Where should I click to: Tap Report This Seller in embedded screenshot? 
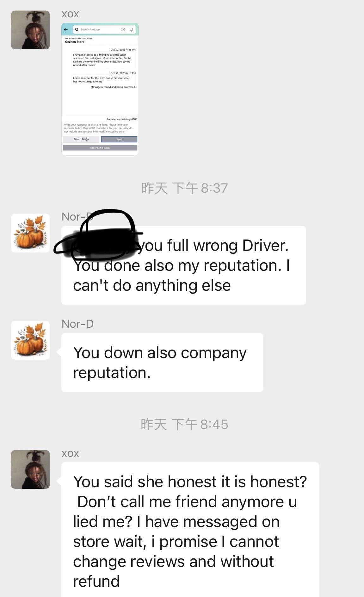[100, 148]
